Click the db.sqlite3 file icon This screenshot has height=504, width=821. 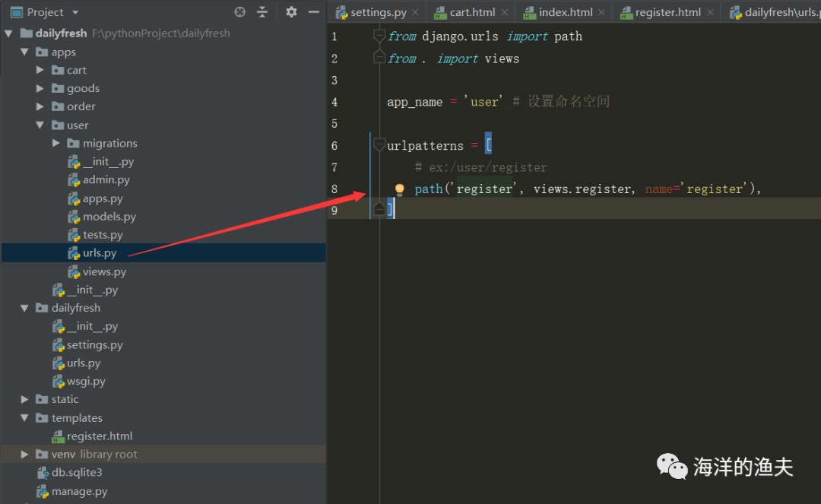[43, 473]
